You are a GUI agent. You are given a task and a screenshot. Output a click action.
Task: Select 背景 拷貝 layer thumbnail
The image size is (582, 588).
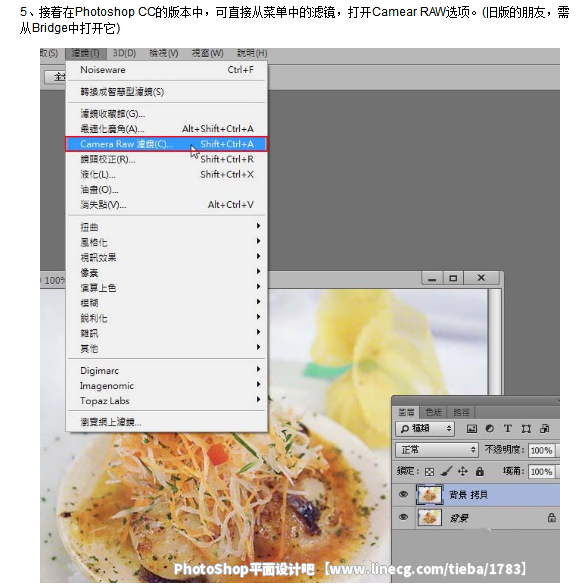(429, 495)
